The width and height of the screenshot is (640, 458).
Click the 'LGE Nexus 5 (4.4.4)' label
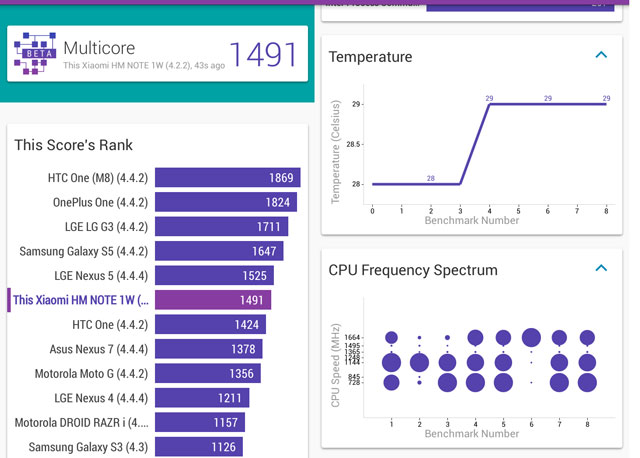[x=101, y=276]
